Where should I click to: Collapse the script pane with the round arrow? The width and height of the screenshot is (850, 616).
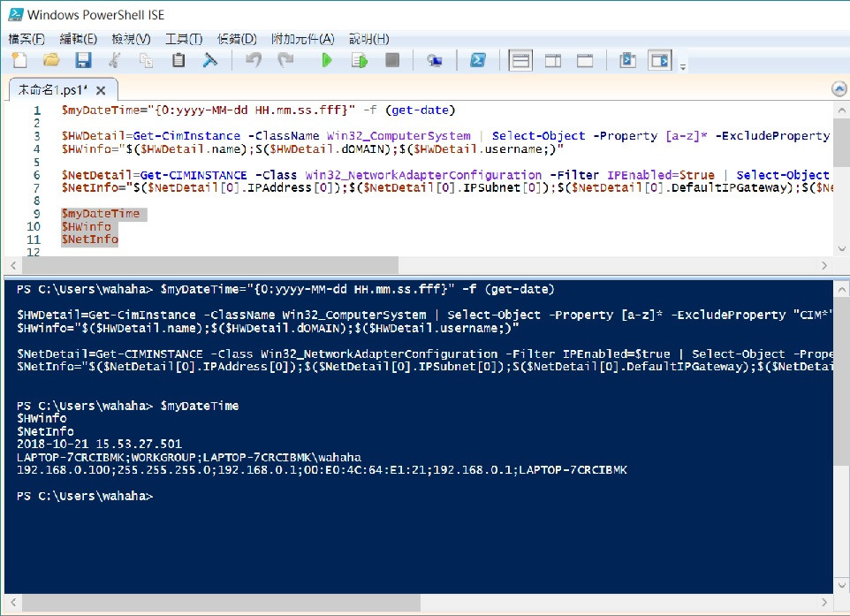[x=839, y=89]
